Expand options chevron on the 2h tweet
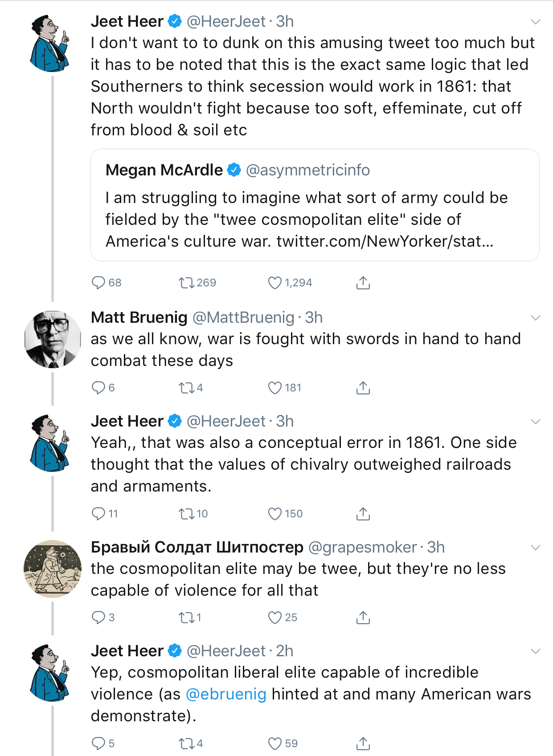 536,651
